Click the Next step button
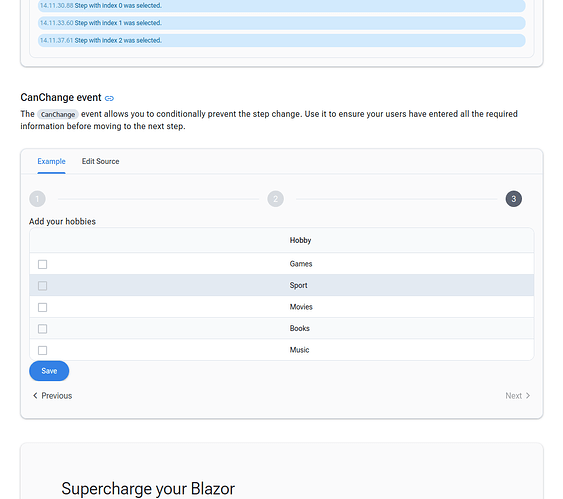 click(x=518, y=396)
